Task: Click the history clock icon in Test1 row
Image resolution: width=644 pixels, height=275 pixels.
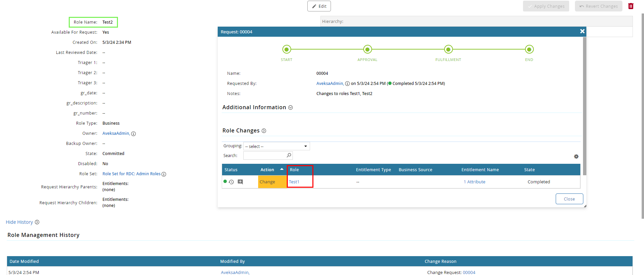Action: (231, 182)
